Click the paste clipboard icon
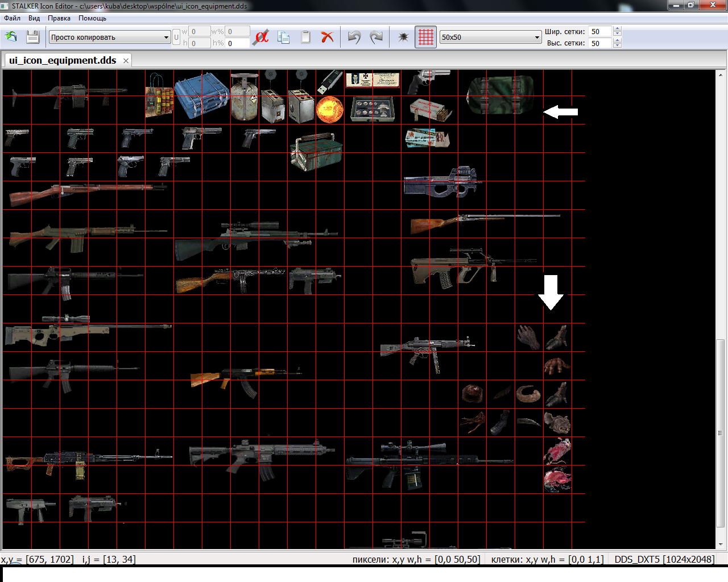Screen dimensions: 728x582 (305, 38)
